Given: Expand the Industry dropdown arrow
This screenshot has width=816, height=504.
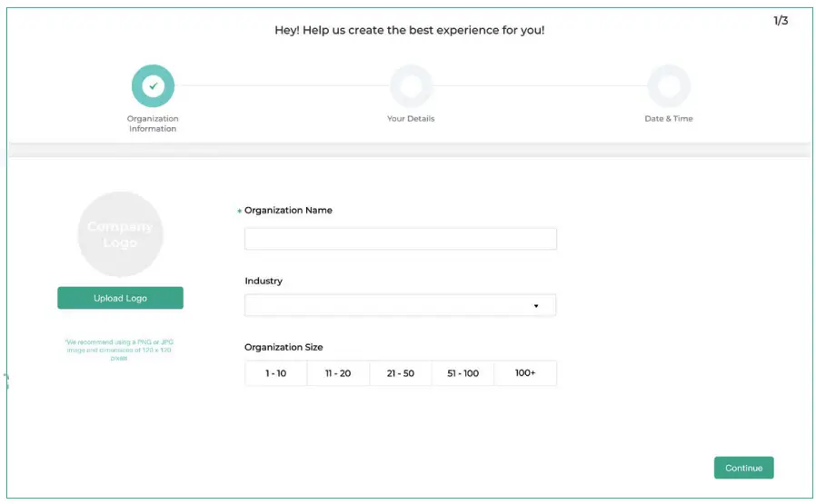Looking at the screenshot, I should click(536, 306).
